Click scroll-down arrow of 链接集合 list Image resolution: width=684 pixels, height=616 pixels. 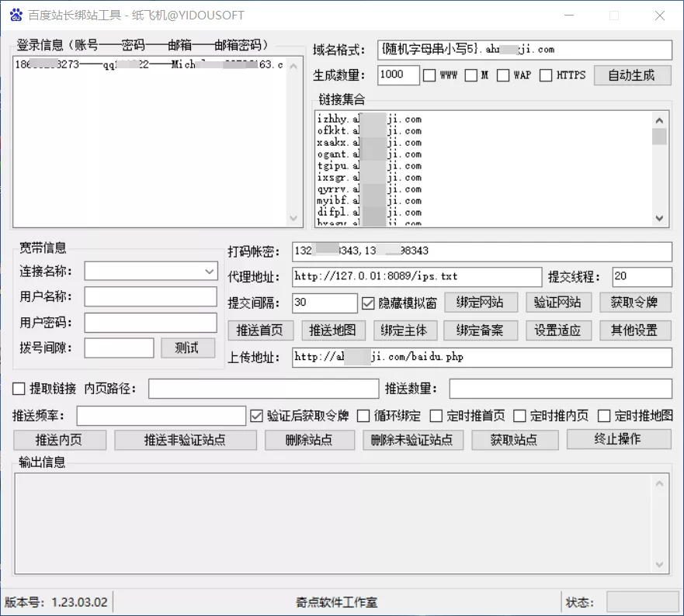point(659,218)
